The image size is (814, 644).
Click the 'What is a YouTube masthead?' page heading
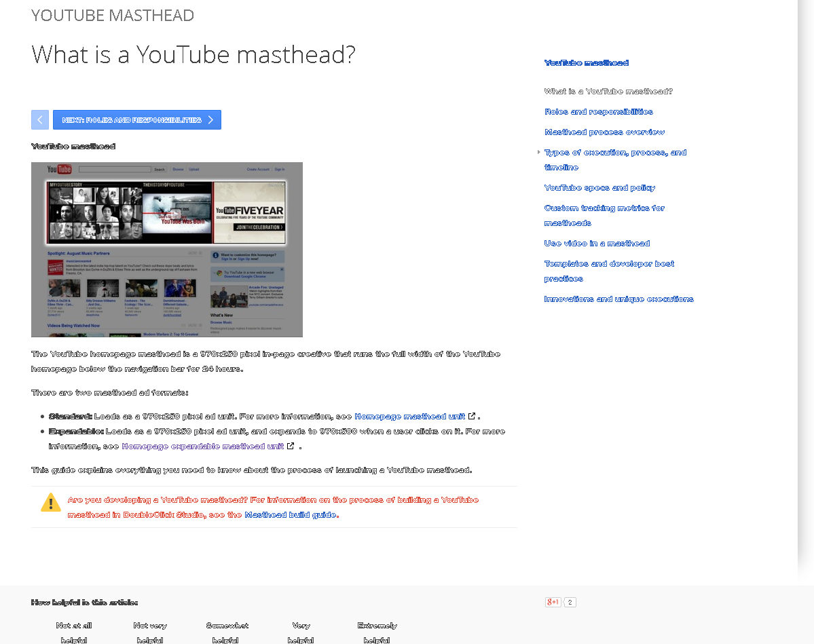(193, 54)
